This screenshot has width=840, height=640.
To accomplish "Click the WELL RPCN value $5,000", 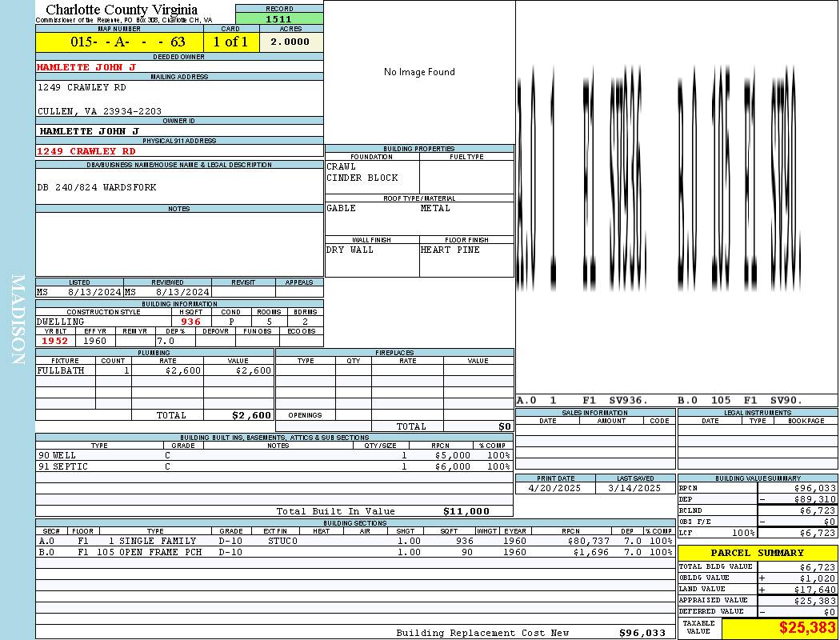I will point(453,455).
